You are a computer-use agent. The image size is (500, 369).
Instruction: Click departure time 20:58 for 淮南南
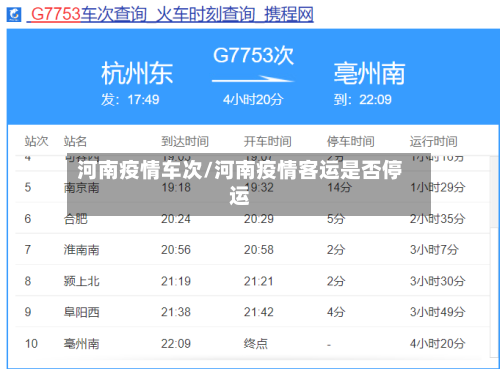tap(259, 250)
